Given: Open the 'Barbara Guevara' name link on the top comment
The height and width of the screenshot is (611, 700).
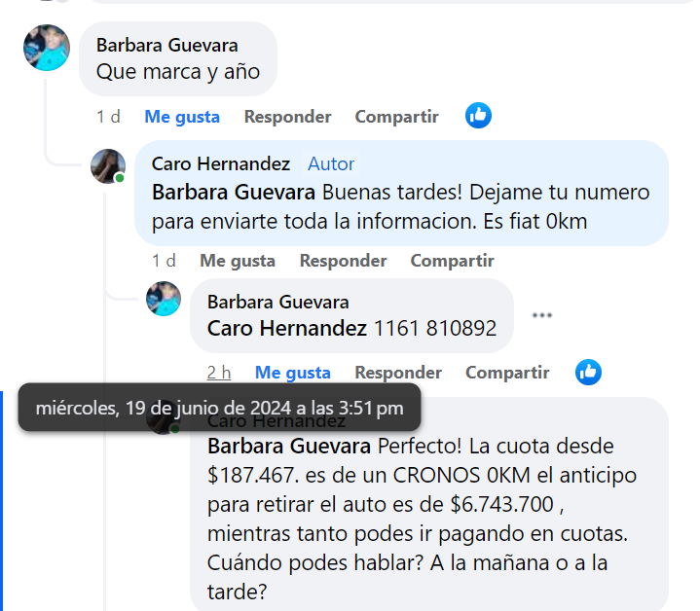Looking at the screenshot, I should pos(166,46).
